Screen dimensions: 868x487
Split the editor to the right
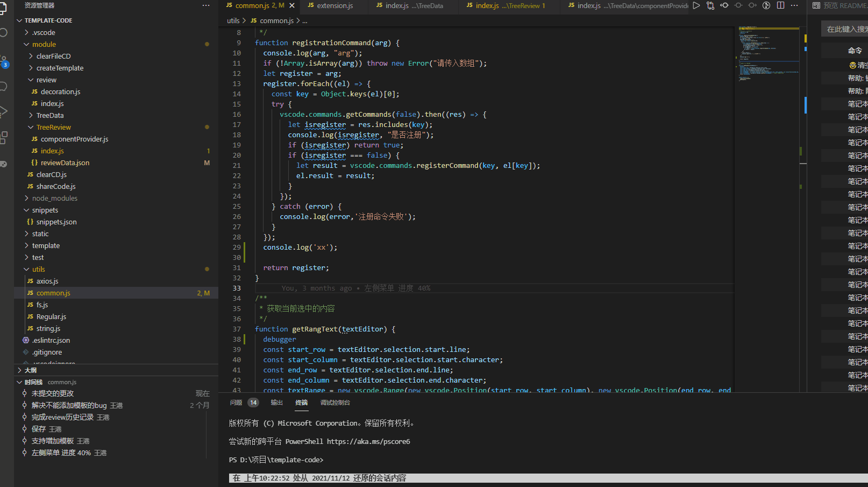(780, 5)
